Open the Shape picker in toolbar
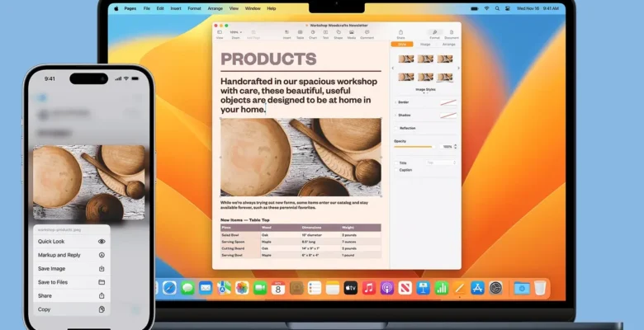Screen dimensions: 644x330 (339, 34)
